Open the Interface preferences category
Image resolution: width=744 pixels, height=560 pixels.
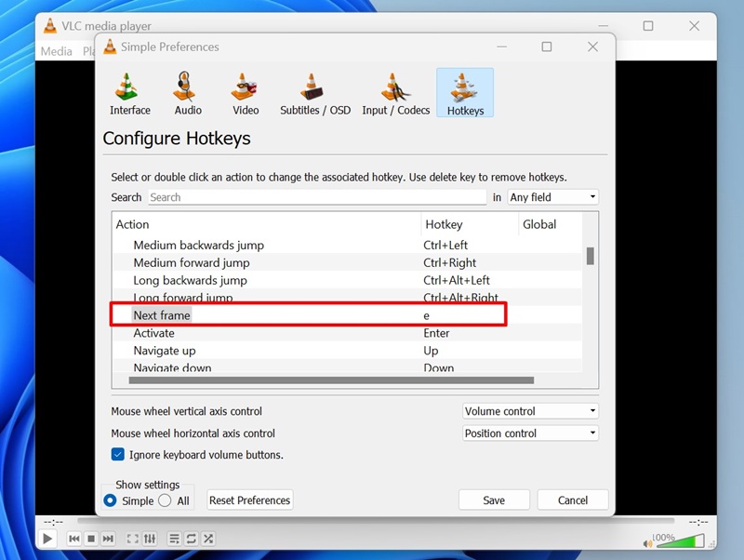[130, 94]
